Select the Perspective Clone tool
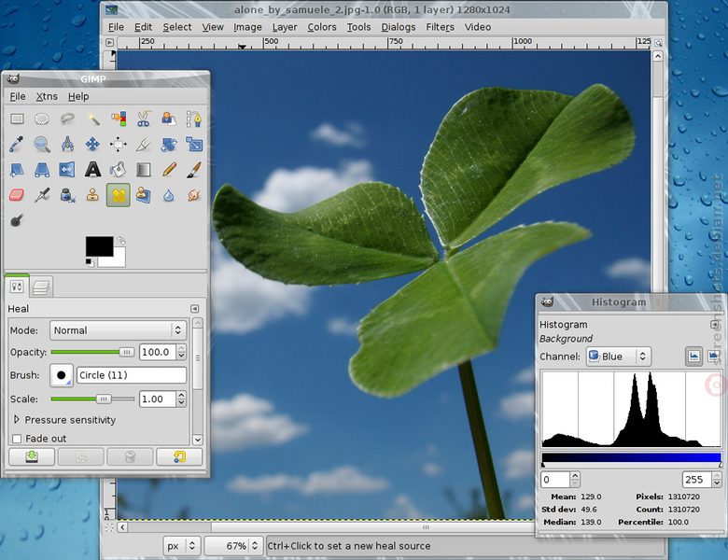This screenshot has height=560, width=728. tap(144, 195)
